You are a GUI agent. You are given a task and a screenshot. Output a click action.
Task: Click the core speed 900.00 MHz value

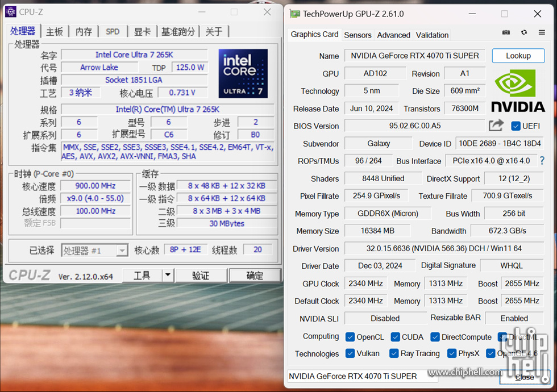[x=95, y=186]
